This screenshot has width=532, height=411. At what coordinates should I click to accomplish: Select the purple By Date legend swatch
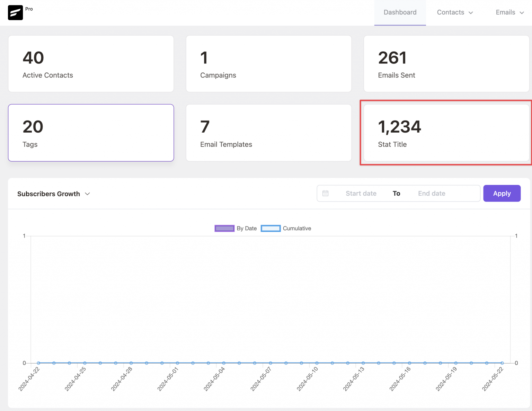click(x=224, y=228)
